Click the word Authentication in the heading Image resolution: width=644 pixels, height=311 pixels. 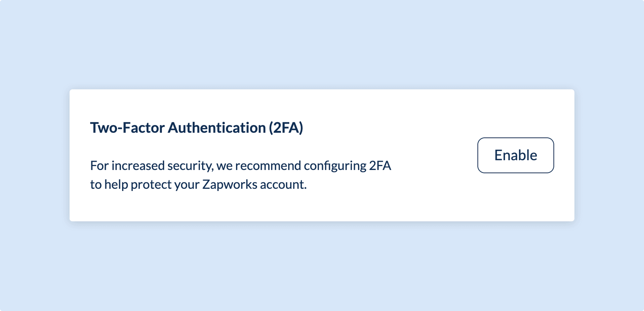coord(217,128)
